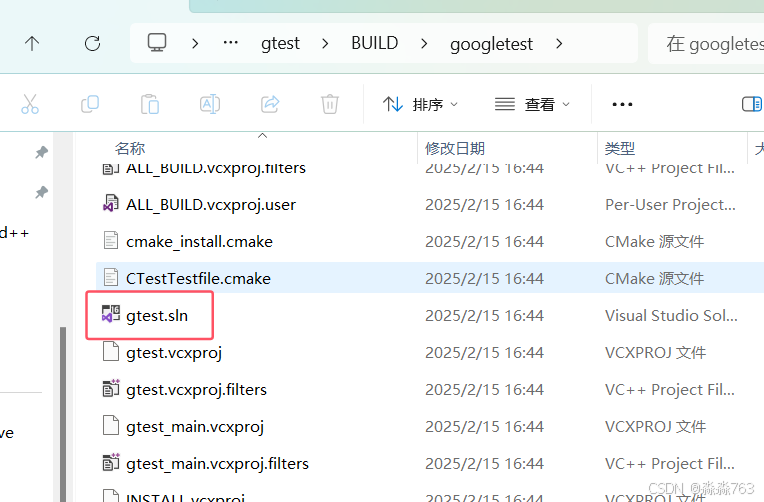This screenshot has height=502, width=764.
Task: Navigate to BUILD breadcrumb folder
Action: [x=375, y=43]
